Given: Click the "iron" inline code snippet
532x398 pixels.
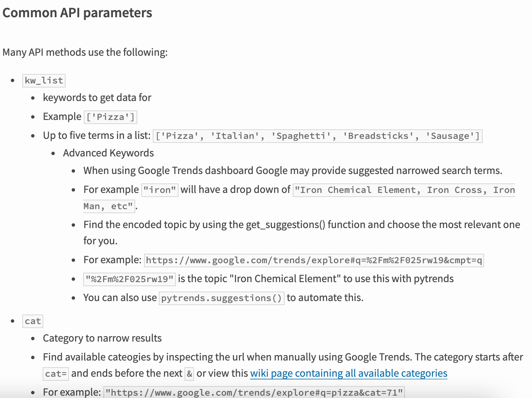Looking at the screenshot, I should (160, 190).
